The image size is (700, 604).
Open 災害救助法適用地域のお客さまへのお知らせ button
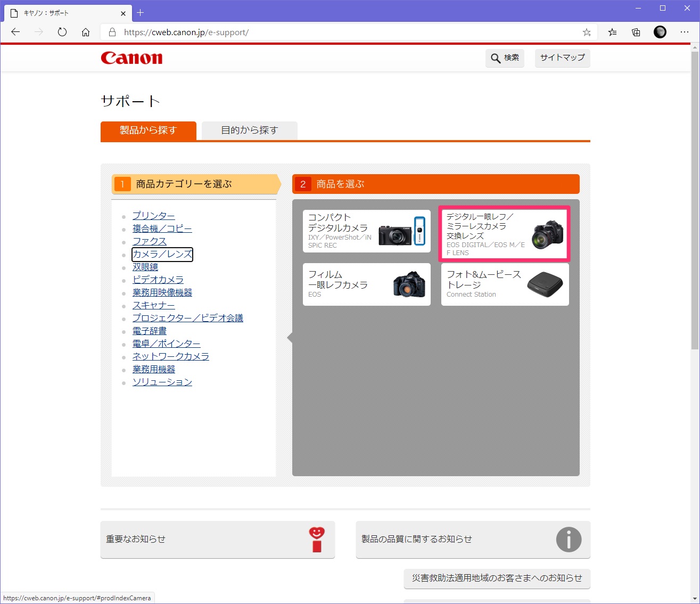497,578
